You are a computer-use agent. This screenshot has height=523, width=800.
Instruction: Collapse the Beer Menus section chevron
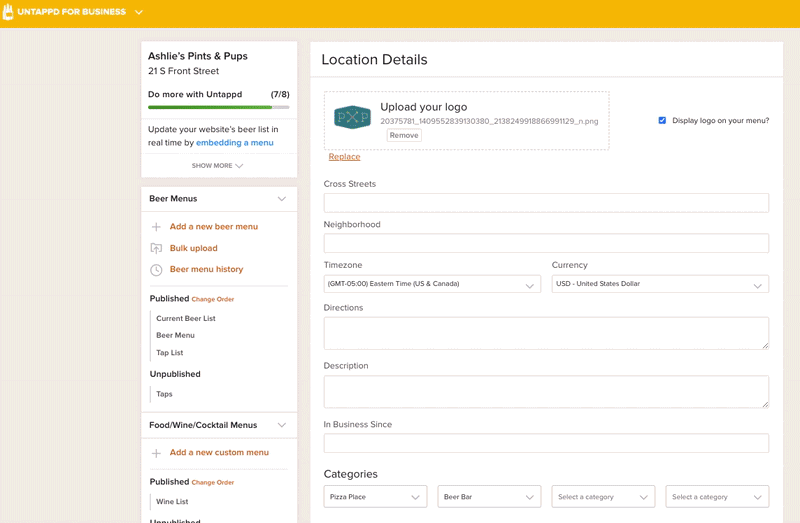click(282, 198)
